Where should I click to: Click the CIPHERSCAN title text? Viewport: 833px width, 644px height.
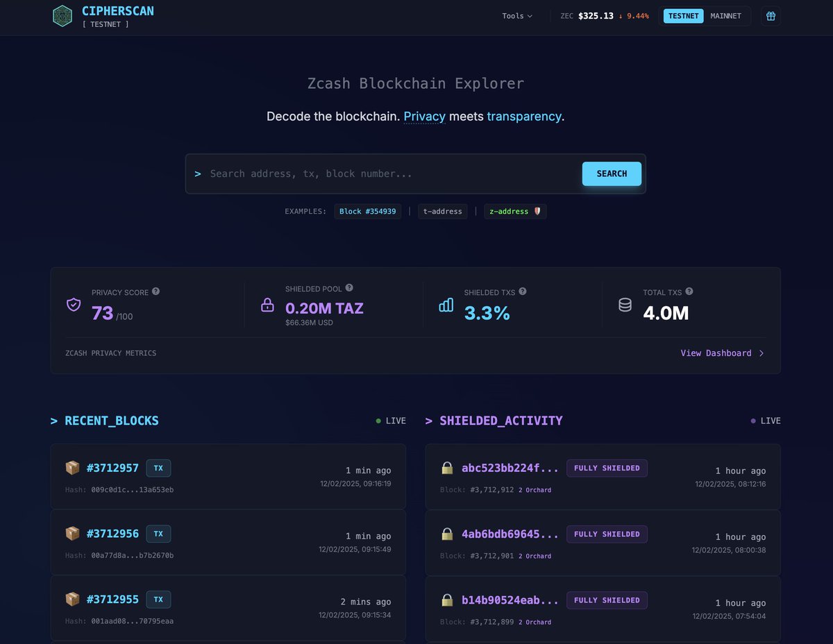click(x=118, y=11)
